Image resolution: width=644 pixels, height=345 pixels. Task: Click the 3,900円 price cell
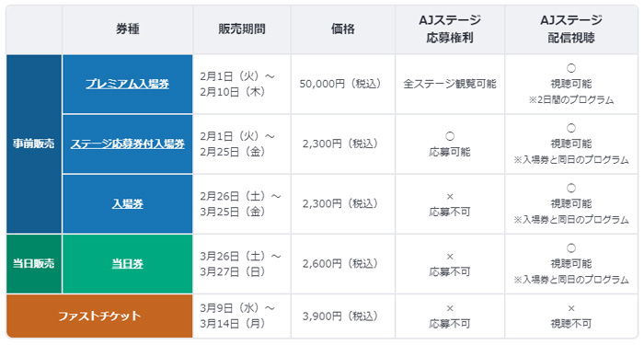(x=343, y=316)
